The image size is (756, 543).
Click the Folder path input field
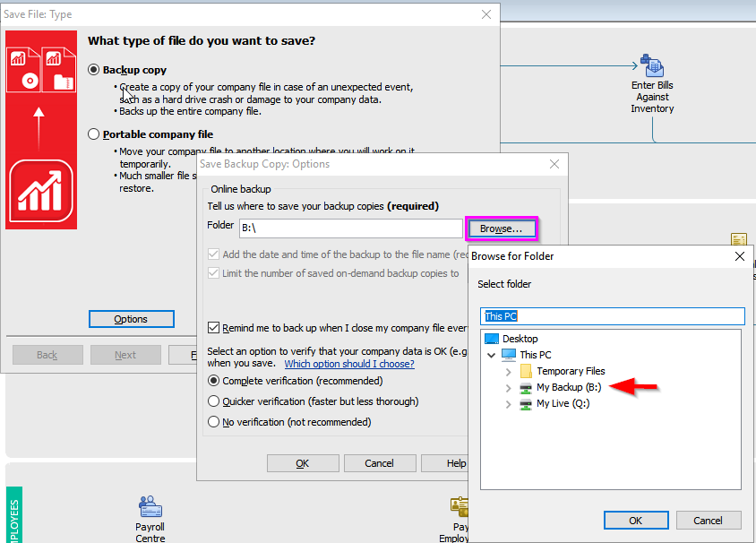click(x=351, y=228)
